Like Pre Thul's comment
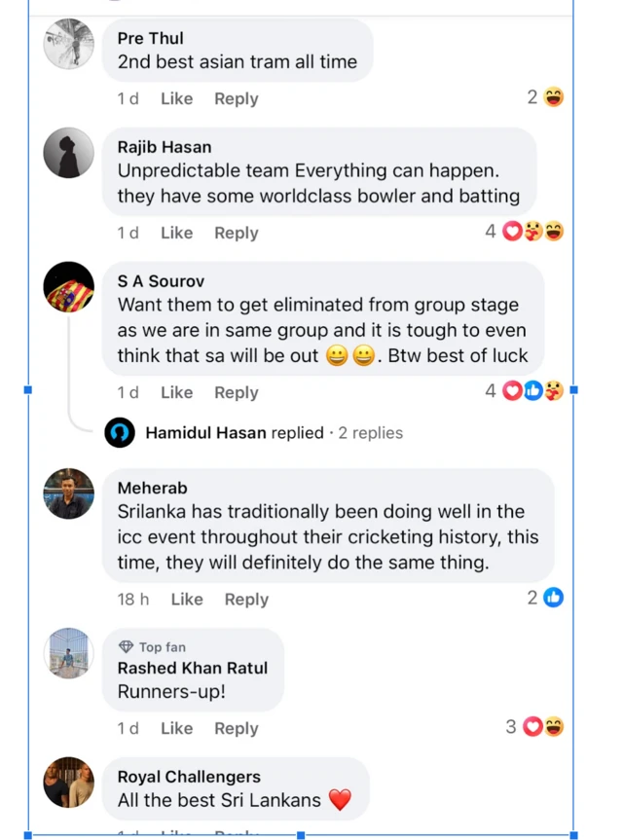 pos(176,99)
